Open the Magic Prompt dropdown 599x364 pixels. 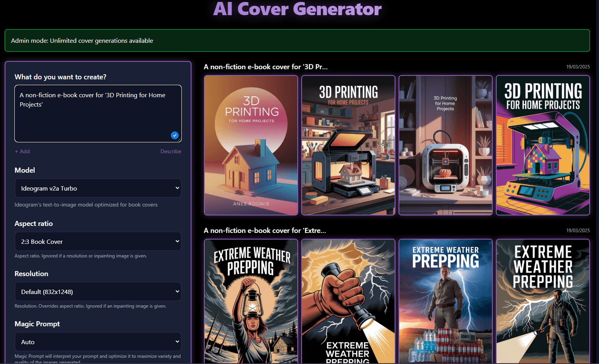tap(98, 341)
